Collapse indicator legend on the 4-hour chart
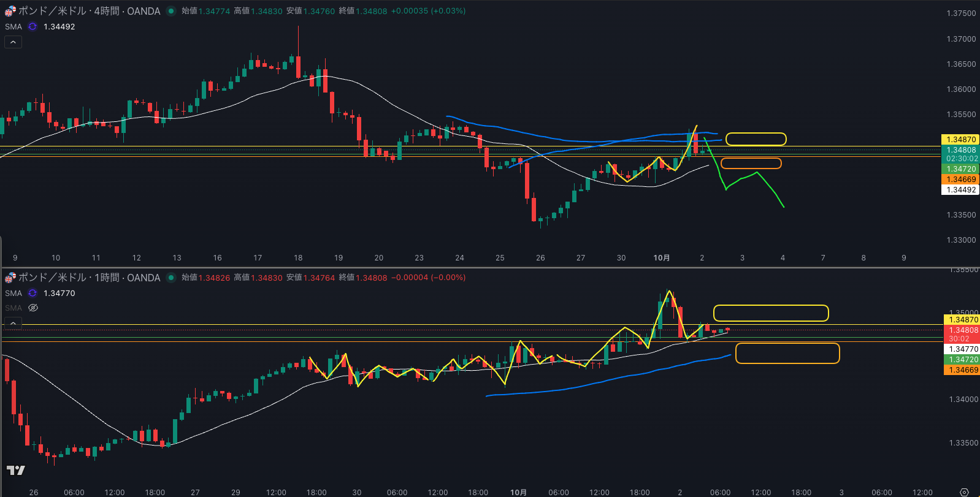 pos(13,42)
